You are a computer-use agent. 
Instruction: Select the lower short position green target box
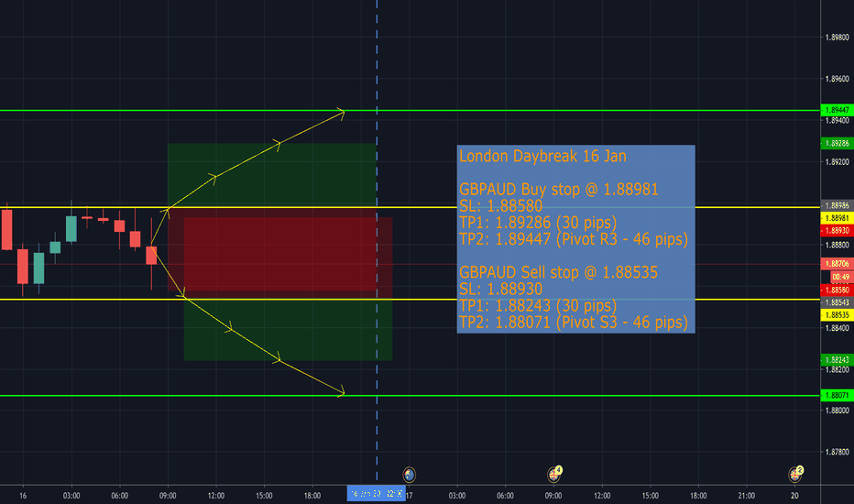point(288,330)
